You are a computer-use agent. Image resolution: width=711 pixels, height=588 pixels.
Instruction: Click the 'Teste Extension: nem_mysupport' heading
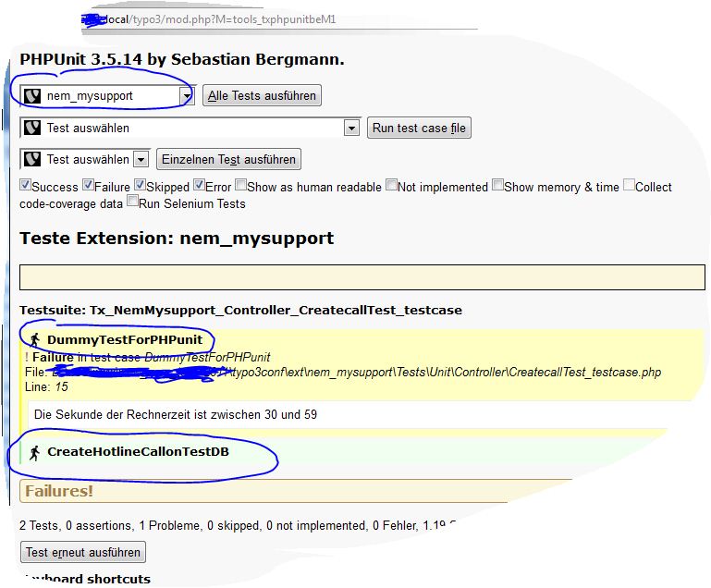pos(177,239)
